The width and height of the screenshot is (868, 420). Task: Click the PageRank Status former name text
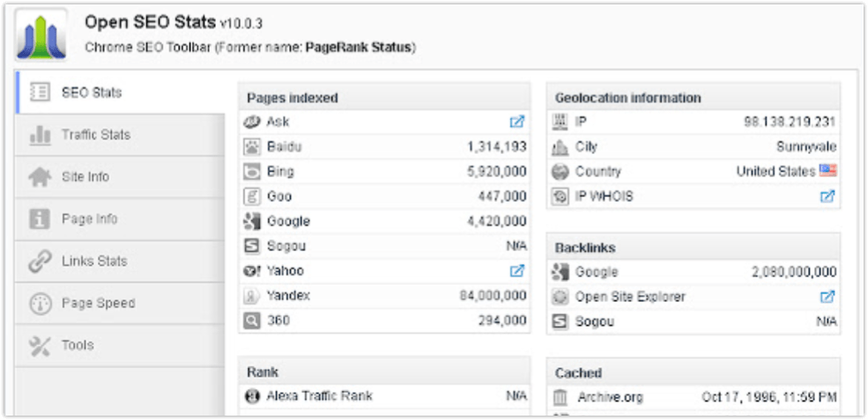[x=360, y=48]
